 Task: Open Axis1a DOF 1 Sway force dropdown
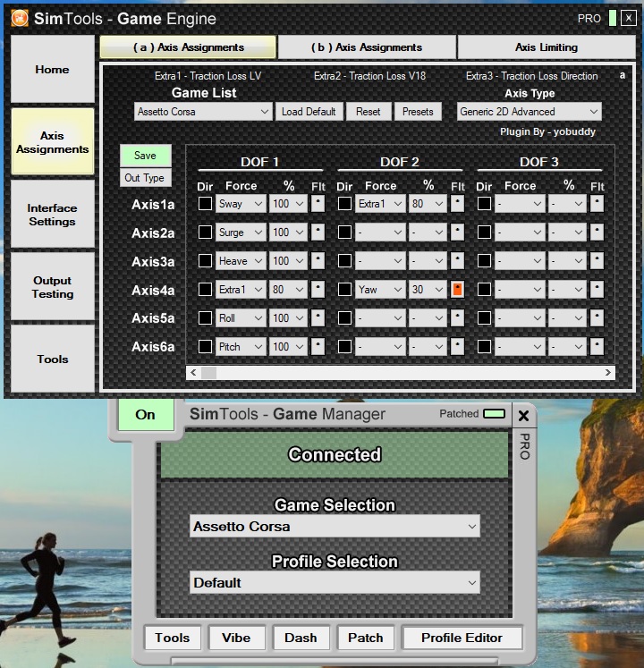[x=241, y=204]
